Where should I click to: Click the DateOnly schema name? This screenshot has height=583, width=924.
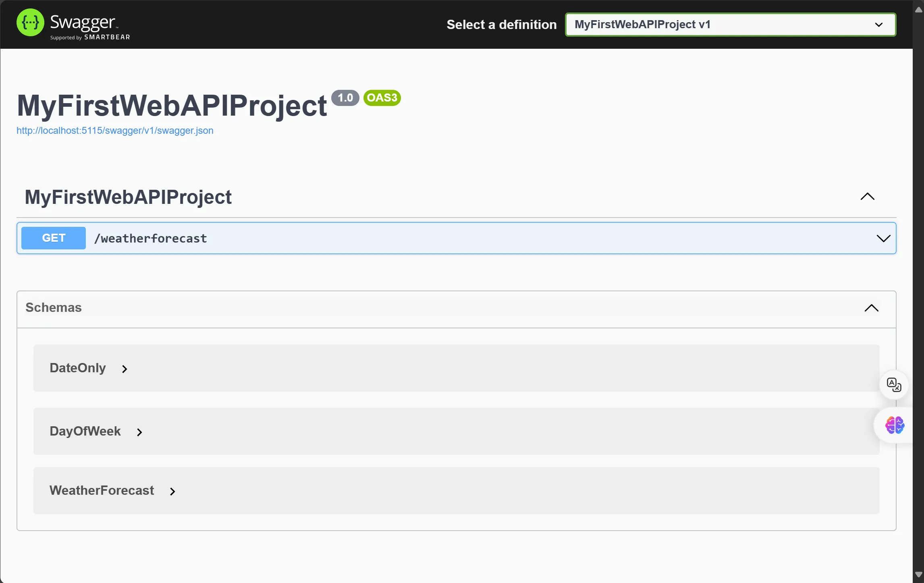[x=78, y=368]
